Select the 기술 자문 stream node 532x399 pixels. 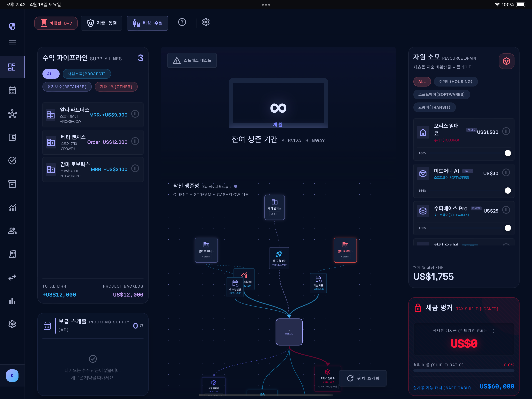point(318,283)
